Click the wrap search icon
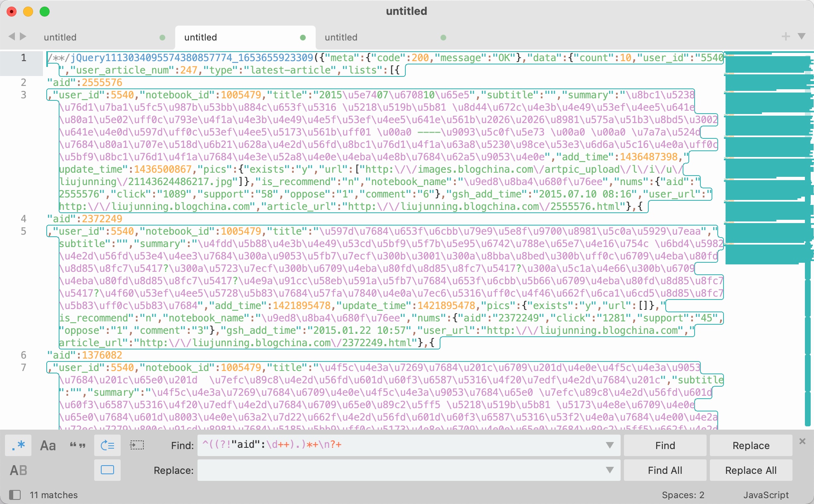Viewport: 814px width, 504px height. point(107,445)
